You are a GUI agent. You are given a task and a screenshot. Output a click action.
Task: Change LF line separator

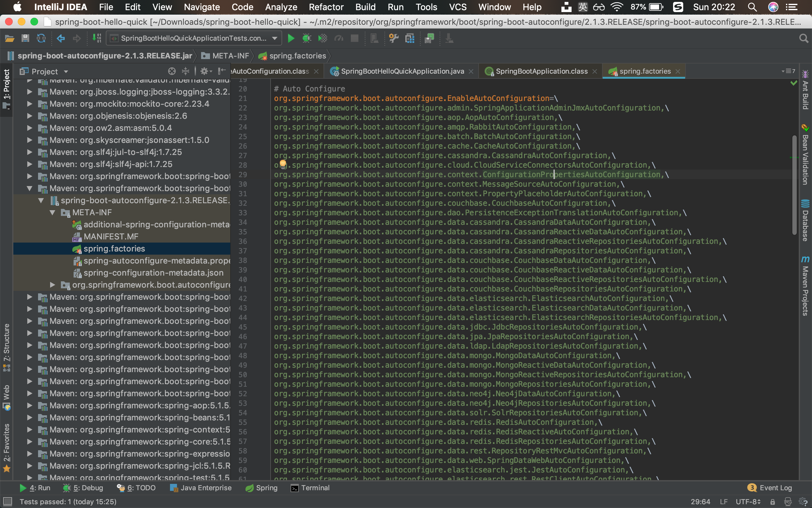click(x=724, y=502)
